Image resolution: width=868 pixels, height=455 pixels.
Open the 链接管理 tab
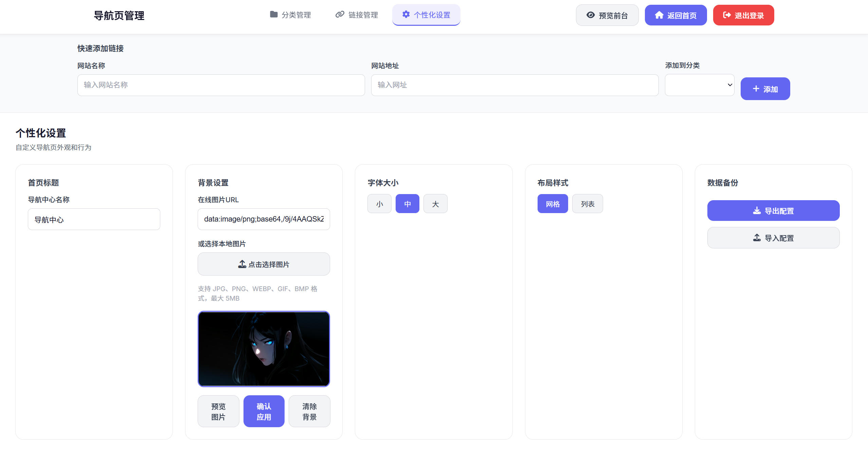[357, 15]
